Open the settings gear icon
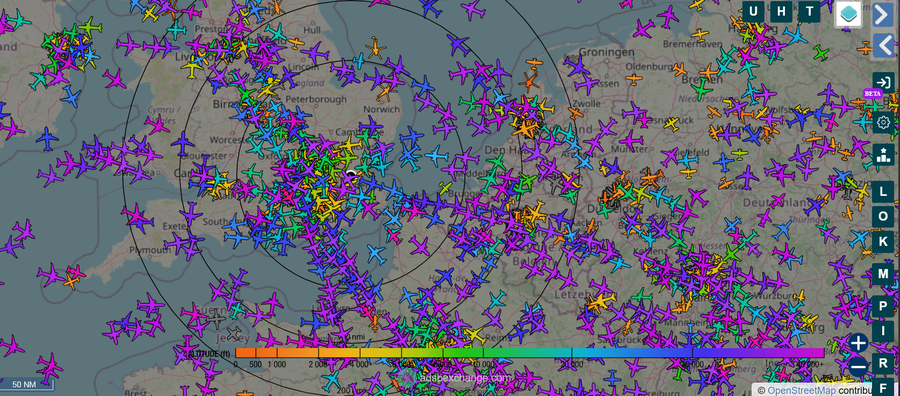 [883, 122]
